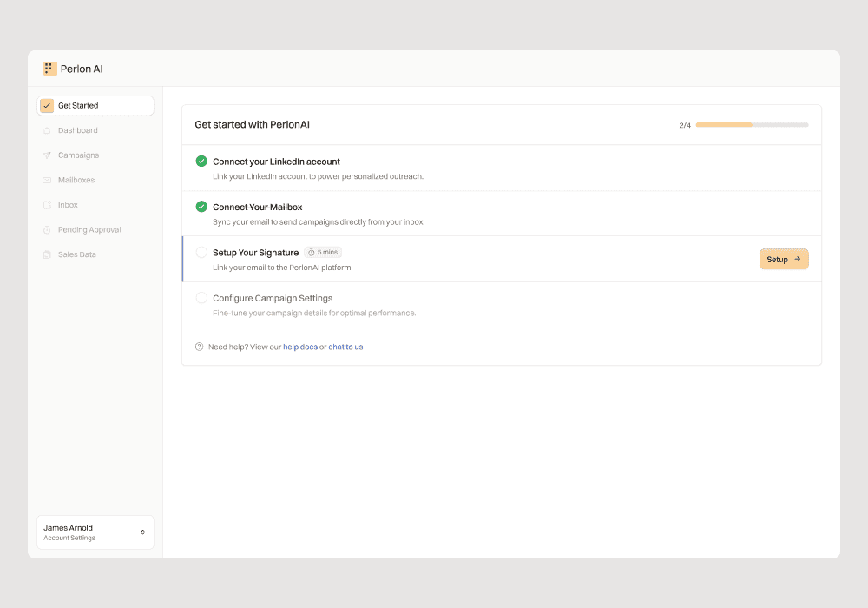868x608 pixels.
Task: Open the Inbox sidebar icon
Action: point(47,204)
